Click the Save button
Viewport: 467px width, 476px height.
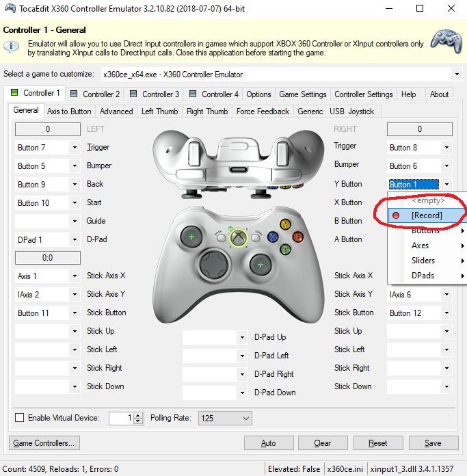(x=433, y=443)
